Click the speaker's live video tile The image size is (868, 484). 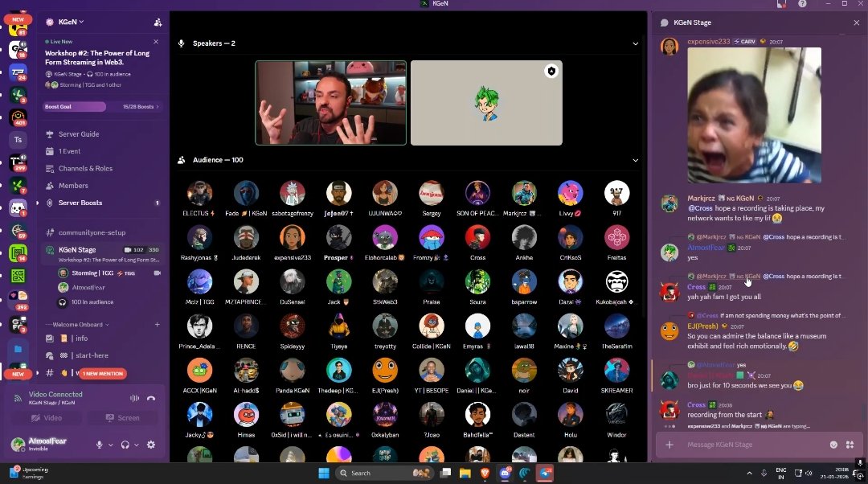coord(330,103)
